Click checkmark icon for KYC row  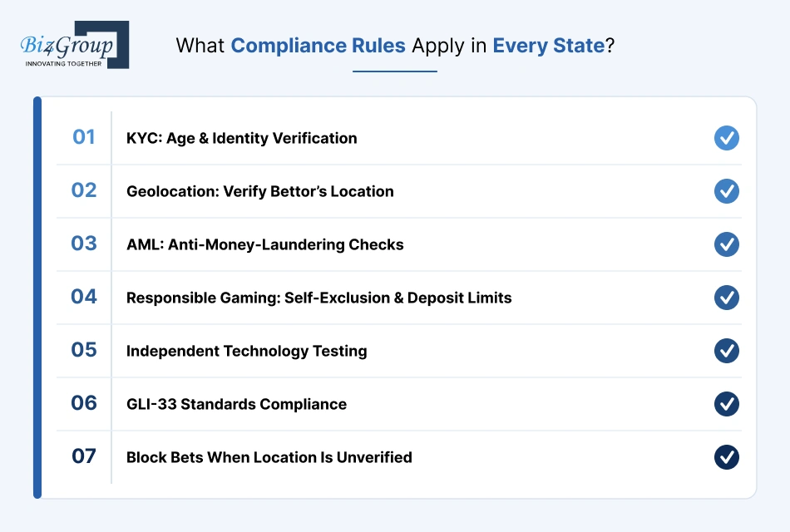click(x=727, y=138)
